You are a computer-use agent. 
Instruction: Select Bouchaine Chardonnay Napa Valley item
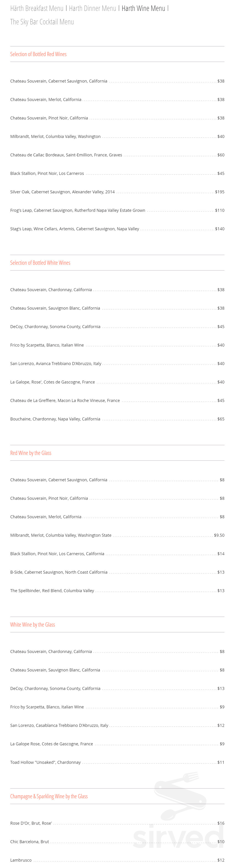pos(55,419)
